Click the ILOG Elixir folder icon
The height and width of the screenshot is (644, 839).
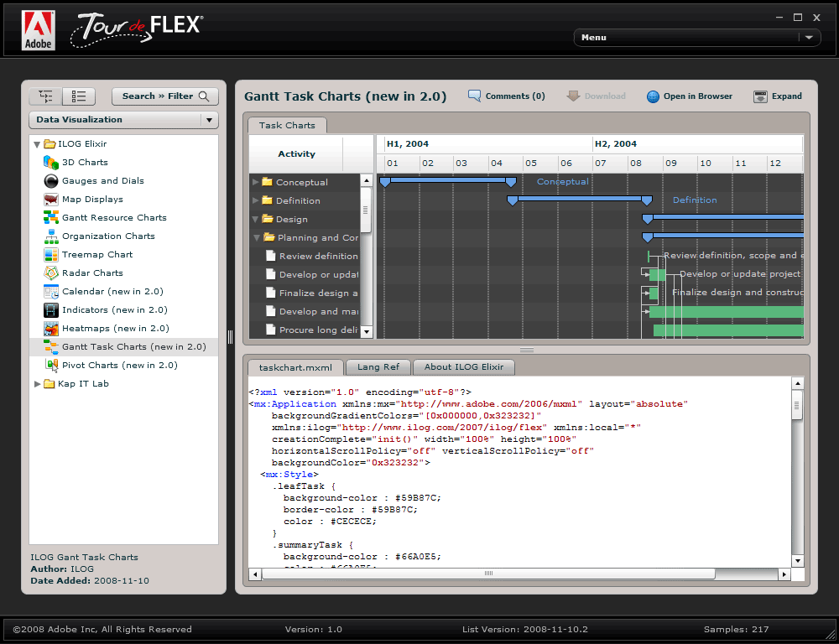(50, 144)
